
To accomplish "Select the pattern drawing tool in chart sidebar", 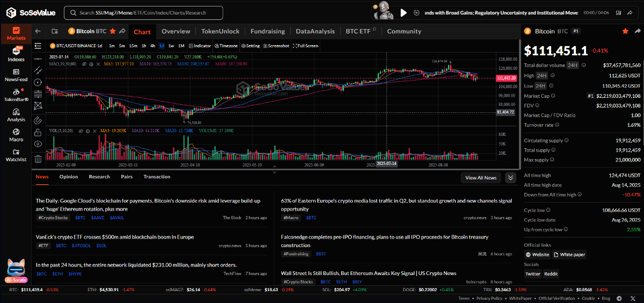I will click(38, 106).
